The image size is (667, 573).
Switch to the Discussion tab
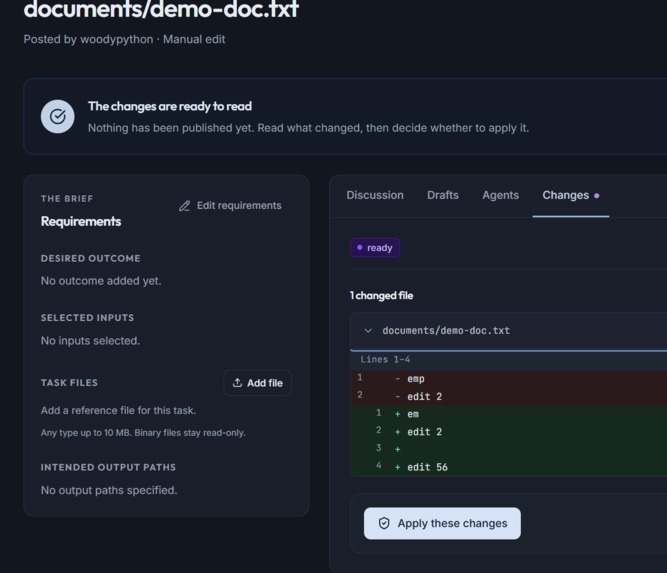tap(375, 195)
